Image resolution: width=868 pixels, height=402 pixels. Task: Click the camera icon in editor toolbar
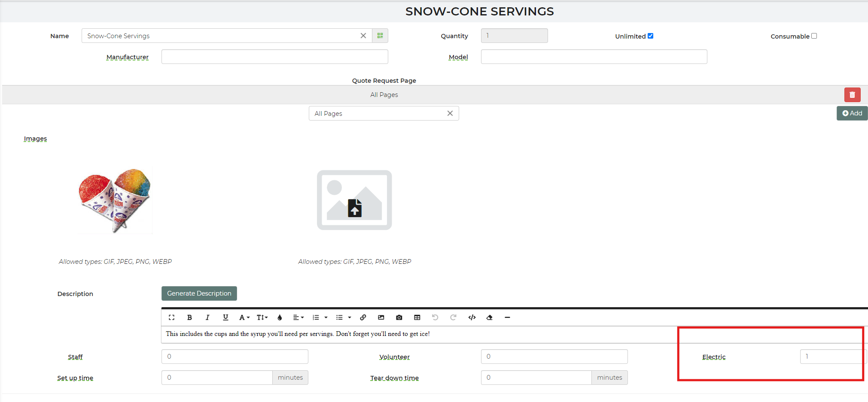coord(399,317)
